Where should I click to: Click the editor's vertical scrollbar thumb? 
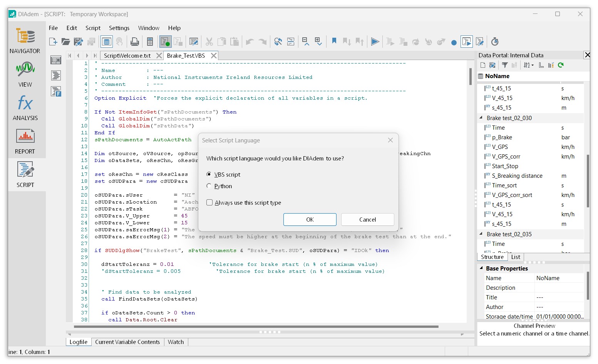pos(470,76)
